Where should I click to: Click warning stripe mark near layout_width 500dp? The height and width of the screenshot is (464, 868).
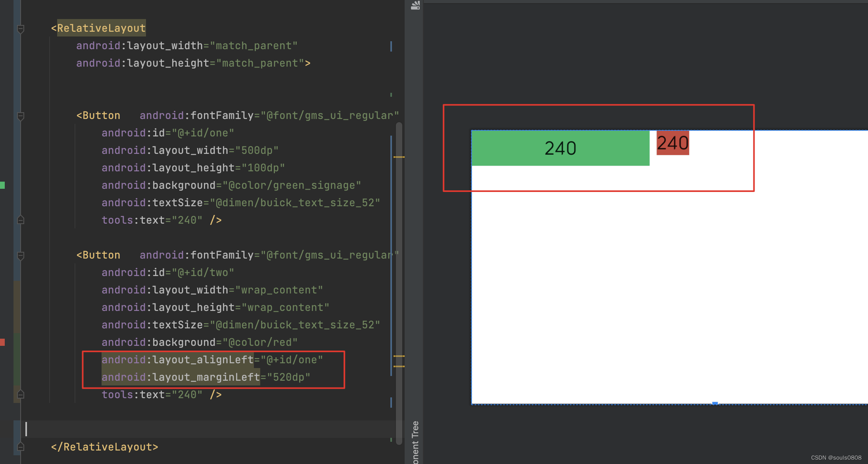(399, 157)
